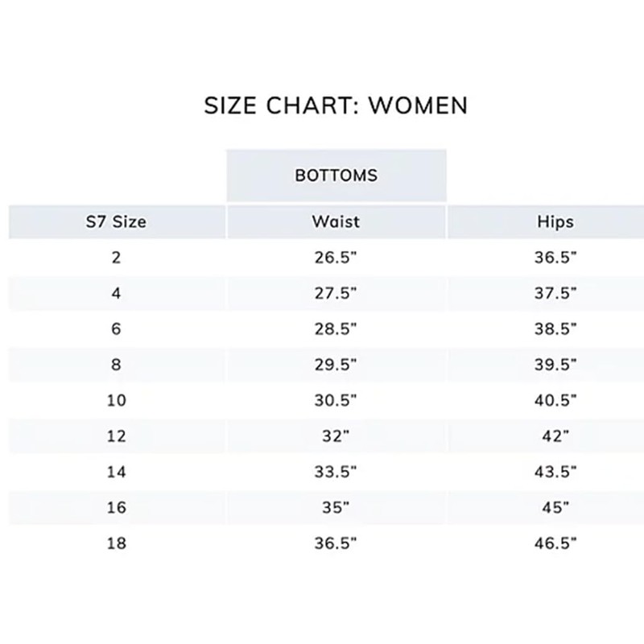Select the BOTTOMS header cell
Viewport: 644px width, 644px height.
[x=336, y=175]
